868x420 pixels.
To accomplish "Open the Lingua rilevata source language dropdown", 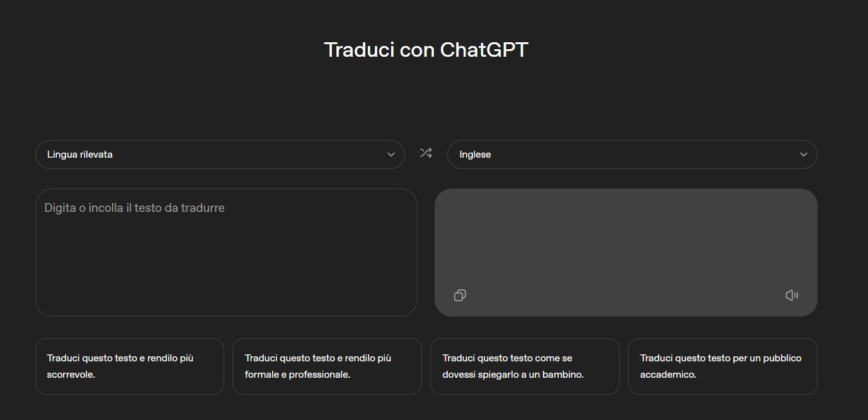I will pyautogui.click(x=219, y=155).
